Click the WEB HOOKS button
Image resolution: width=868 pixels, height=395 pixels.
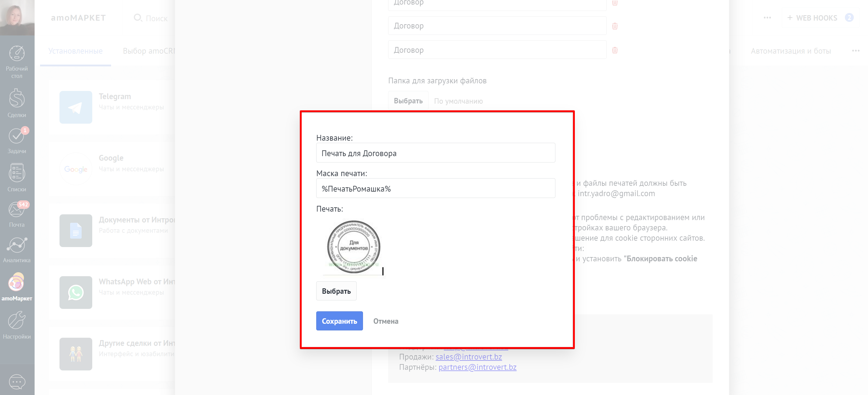point(820,18)
